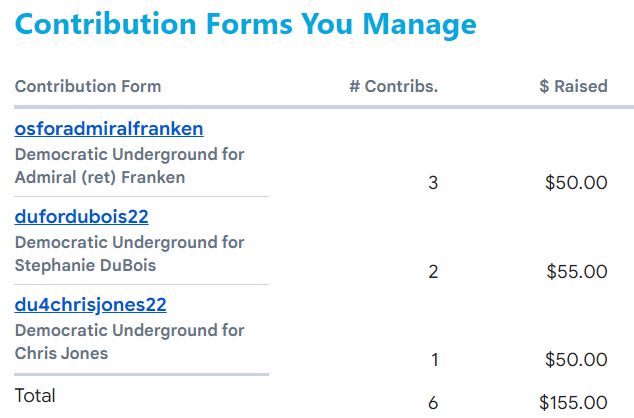Click the Total row label
634x418 pixels.
coord(35,396)
